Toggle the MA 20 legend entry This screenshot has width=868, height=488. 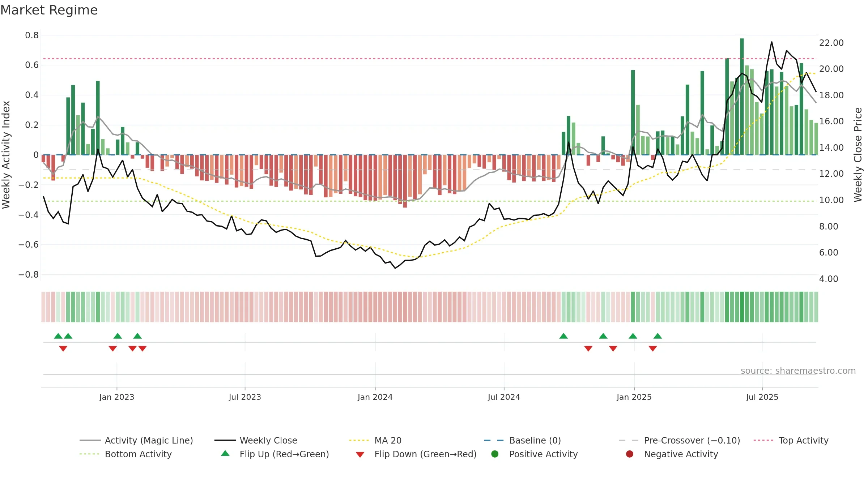[x=375, y=440]
